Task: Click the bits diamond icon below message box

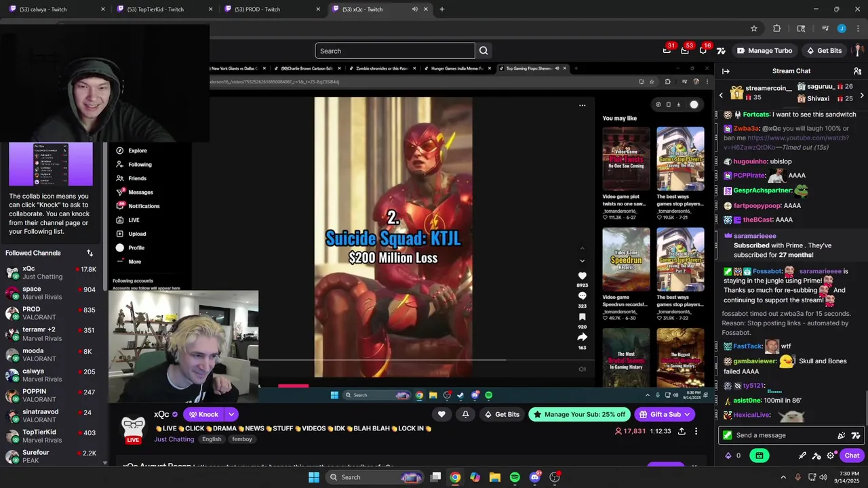Action: coord(728,455)
